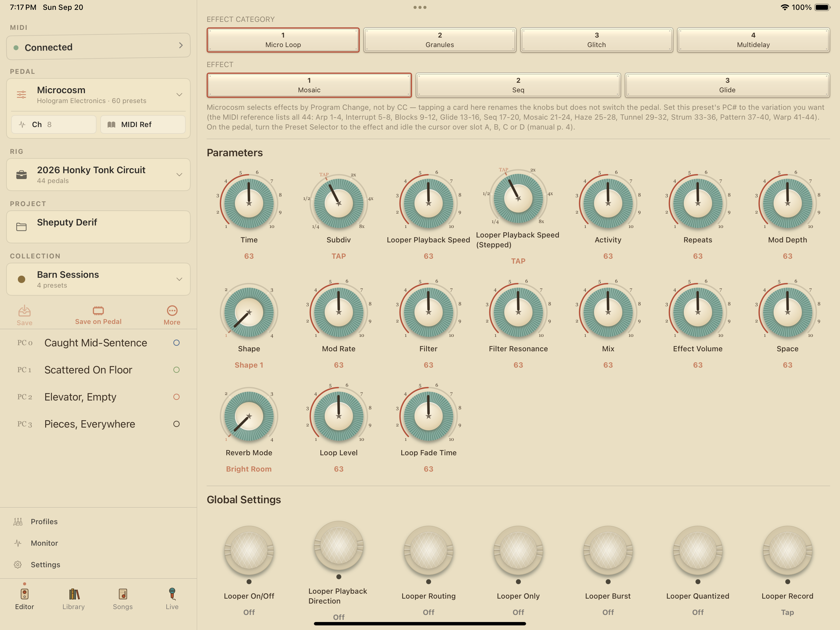The height and width of the screenshot is (630, 840).
Task: Click the black circle for Pieces, Everywhere
Action: click(x=176, y=424)
